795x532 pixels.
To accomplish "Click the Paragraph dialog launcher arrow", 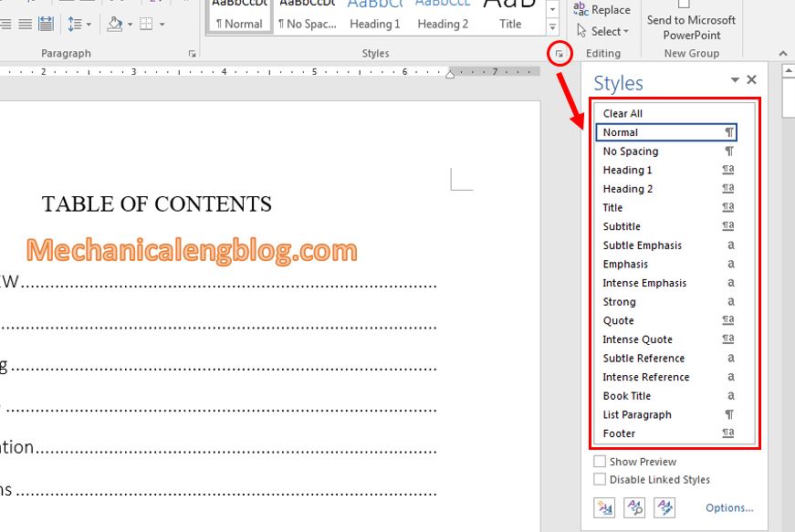I will pyautogui.click(x=192, y=53).
